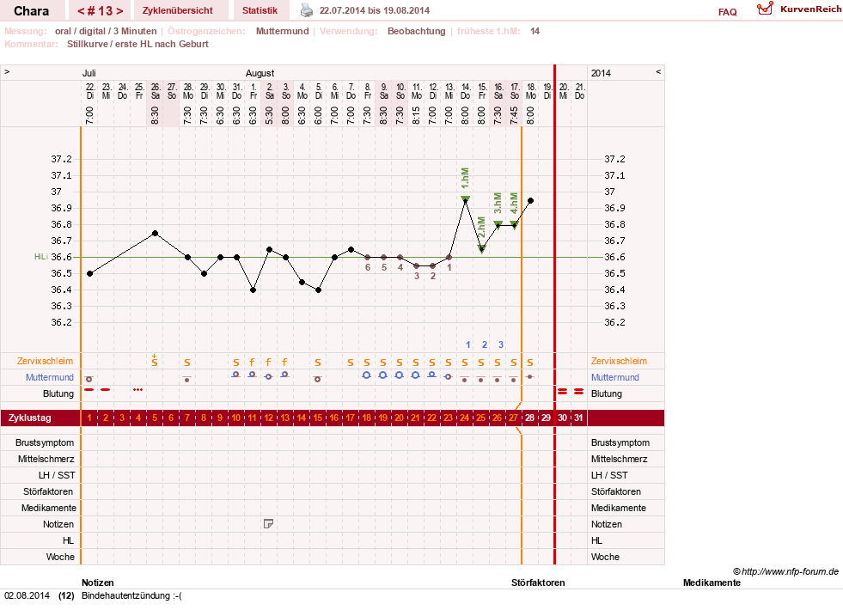This screenshot has height=616, width=843.
Task: Click cycle day 1 in Zyklustag row
Action: (89, 418)
